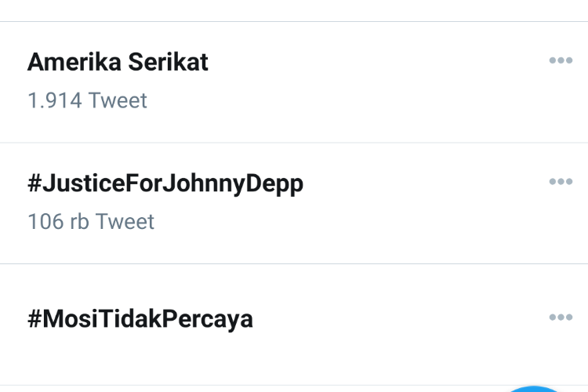Tap the blue compose tweet floating button
Image resolution: width=588 pixels, height=392 pixels.
pyautogui.click(x=534, y=389)
